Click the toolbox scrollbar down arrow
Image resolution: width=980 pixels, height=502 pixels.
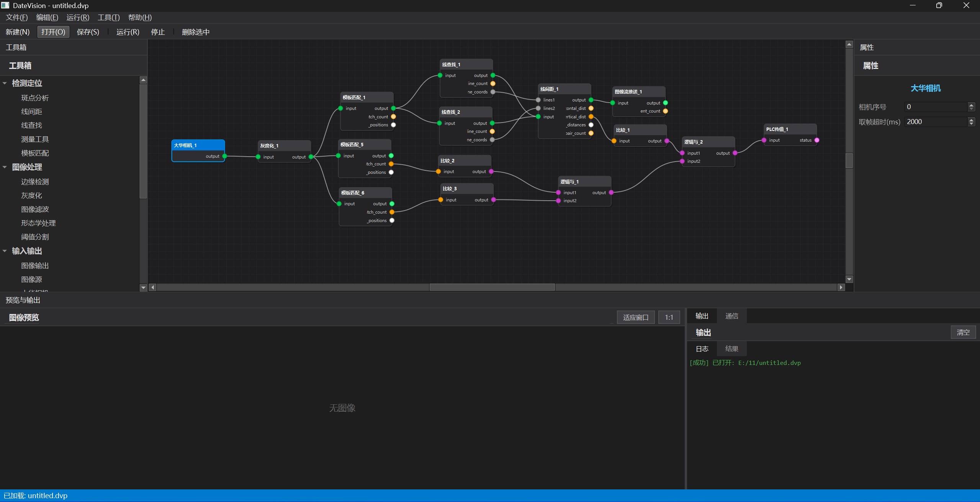[x=143, y=287]
